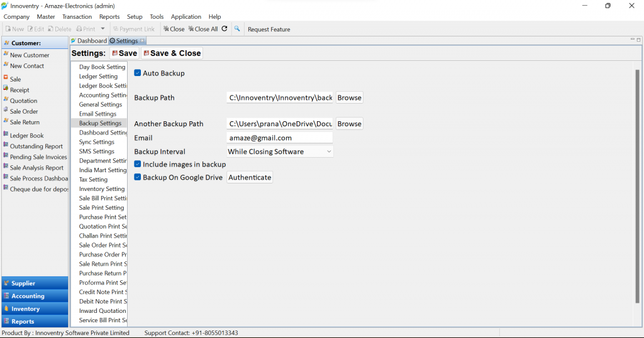This screenshot has height=338, width=644.
Task: Click the Delete toolbar icon
Action: (x=60, y=29)
